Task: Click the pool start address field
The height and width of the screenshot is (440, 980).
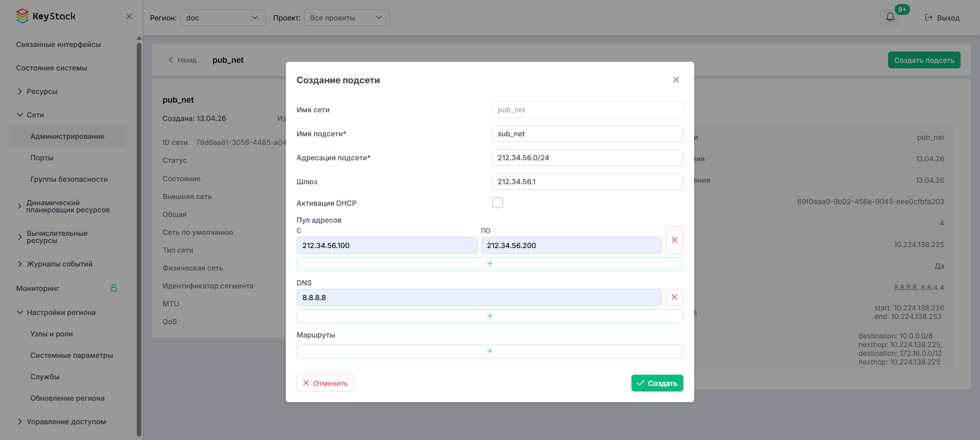Action: [387, 246]
